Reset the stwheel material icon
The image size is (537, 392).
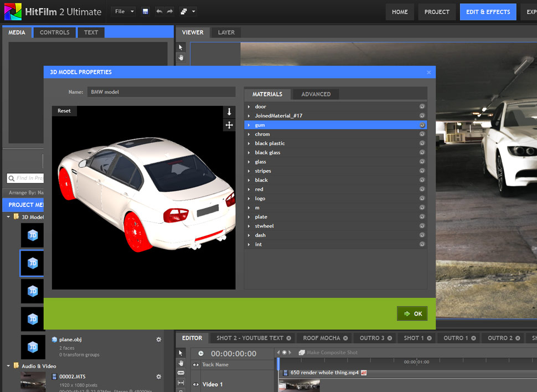point(422,226)
